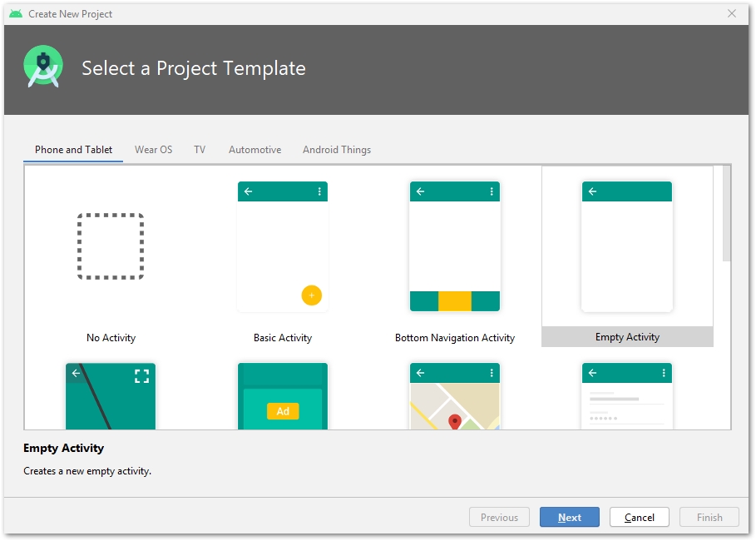Pick the Google Maps Activity template thumbnail
The width and height of the screenshot is (756, 541).
[x=455, y=395]
